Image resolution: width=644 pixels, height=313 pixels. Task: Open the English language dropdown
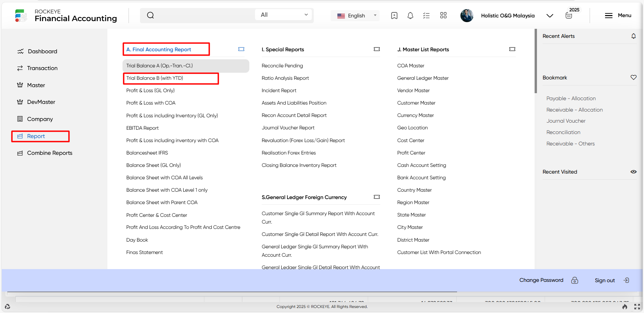point(355,15)
